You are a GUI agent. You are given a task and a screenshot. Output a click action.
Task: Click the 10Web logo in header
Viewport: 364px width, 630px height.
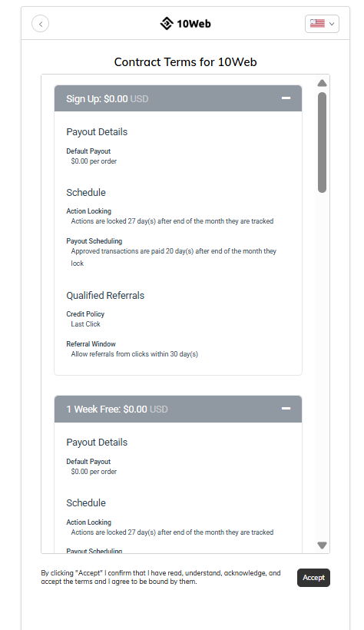185,24
